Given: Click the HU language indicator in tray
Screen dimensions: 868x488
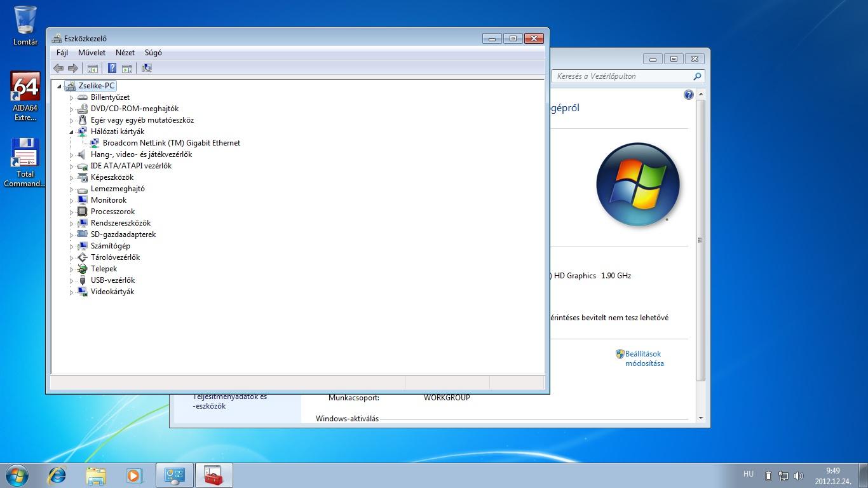Looking at the screenshot, I should pos(749,474).
